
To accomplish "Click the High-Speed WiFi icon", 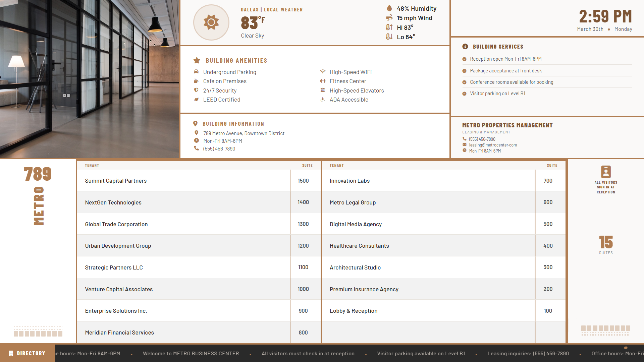I will 323,71.
